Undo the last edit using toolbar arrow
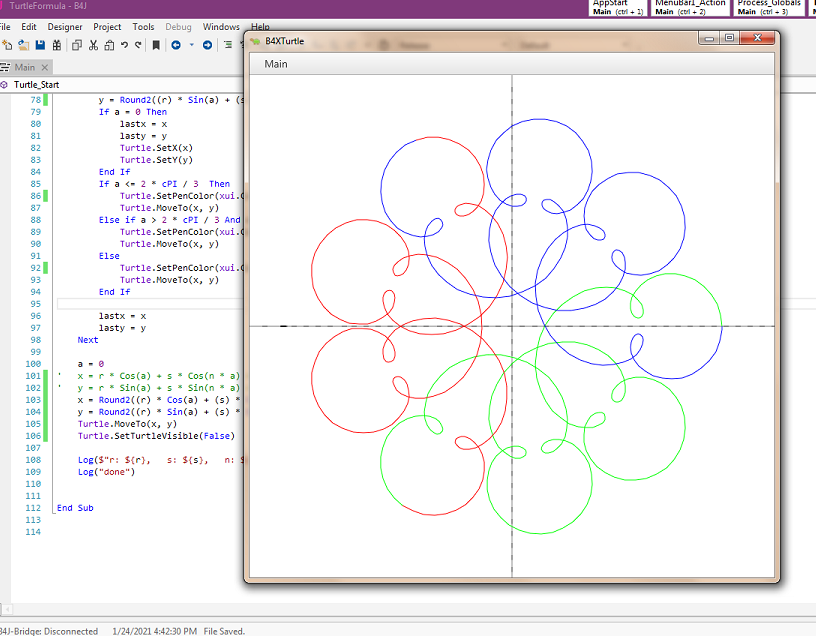This screenshot has height=636, width=816. pyautogui.click(x=124, y=45)
